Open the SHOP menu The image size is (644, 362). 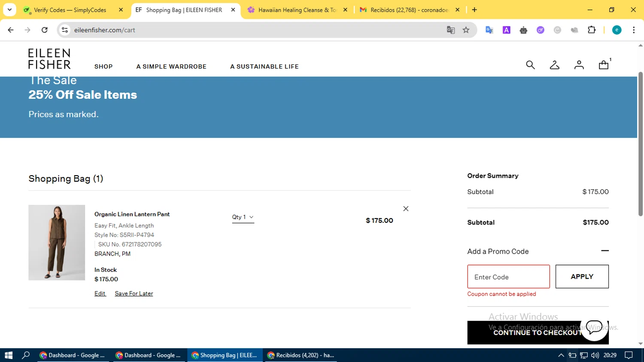point(103,67)
